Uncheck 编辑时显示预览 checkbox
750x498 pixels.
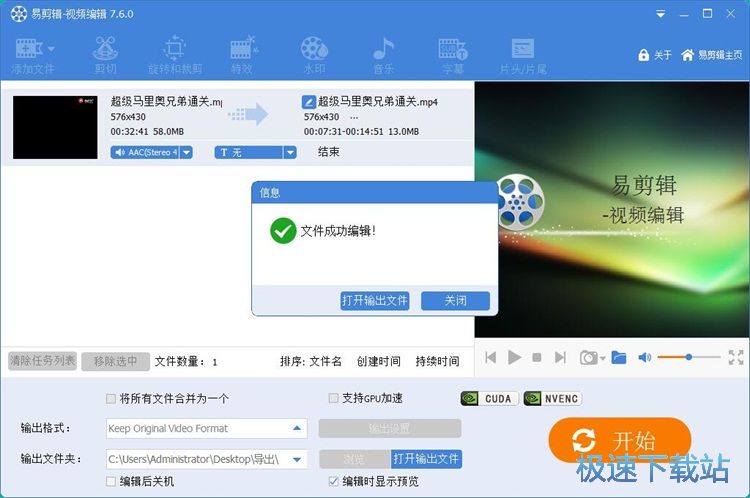(333, 481)
